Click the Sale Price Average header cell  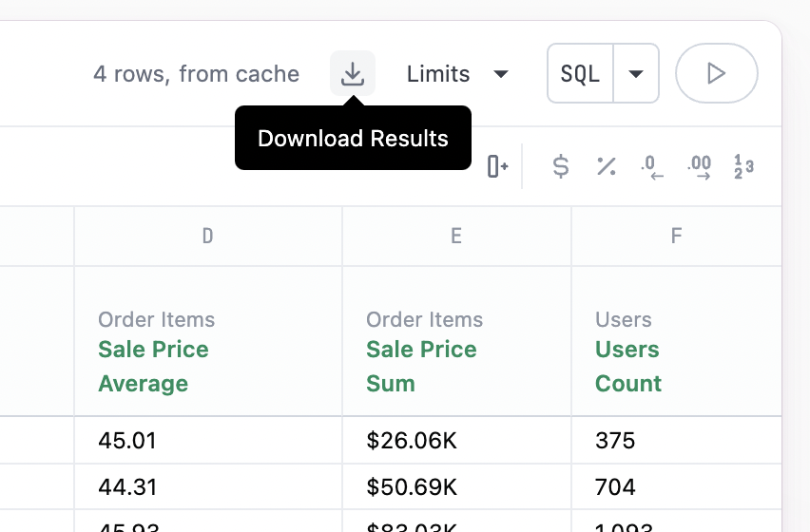208,351
